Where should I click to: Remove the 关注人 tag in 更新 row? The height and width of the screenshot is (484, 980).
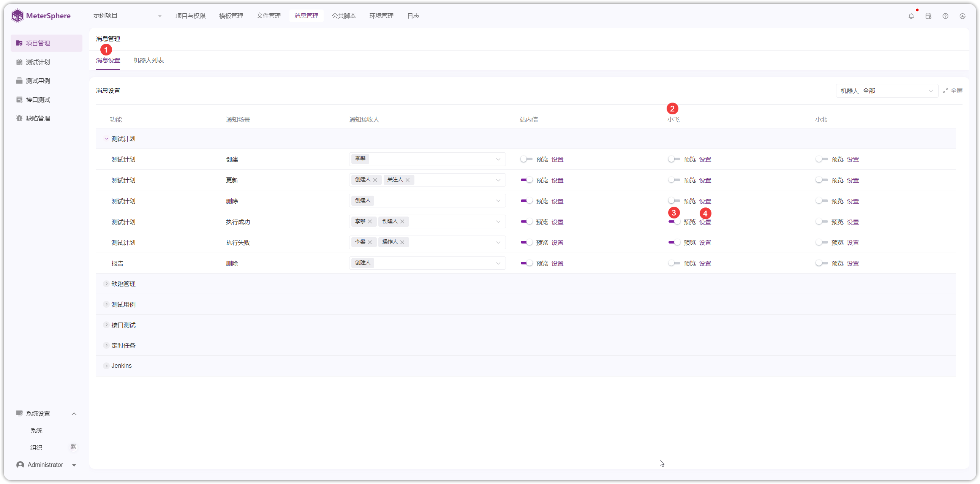coord(408,180)
